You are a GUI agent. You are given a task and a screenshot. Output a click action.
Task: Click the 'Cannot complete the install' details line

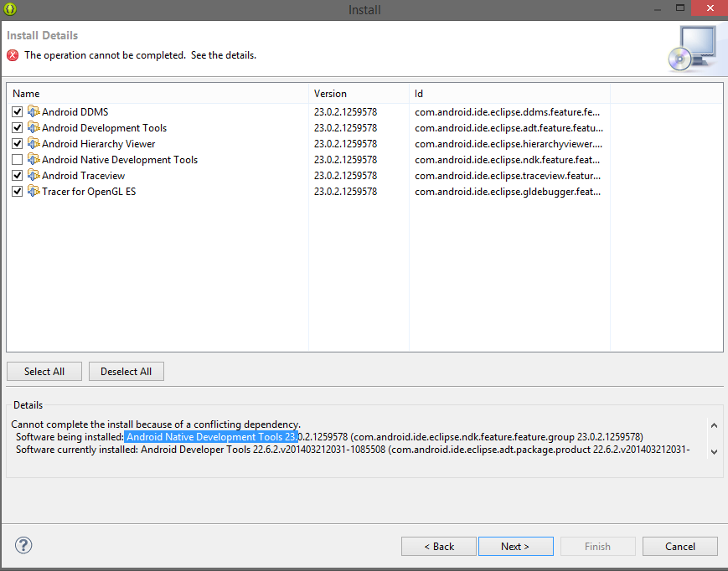pyautogui.click(x=156, y=424)
